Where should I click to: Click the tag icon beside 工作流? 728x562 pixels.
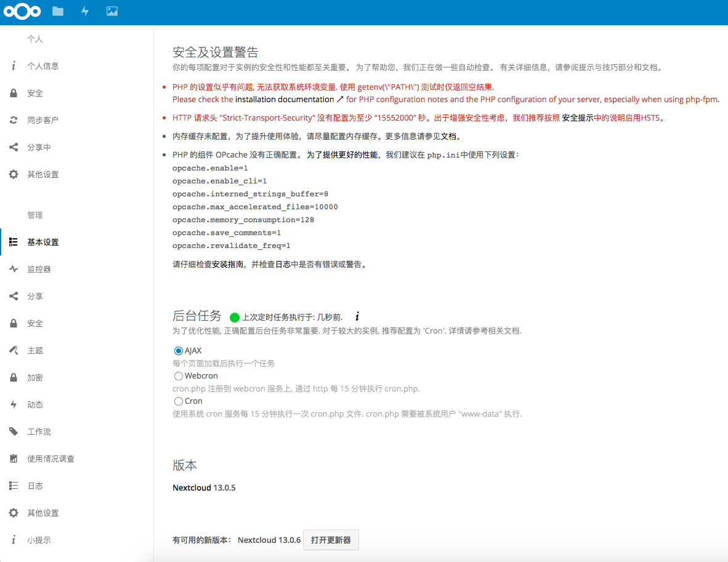click(x=14, y=431)
